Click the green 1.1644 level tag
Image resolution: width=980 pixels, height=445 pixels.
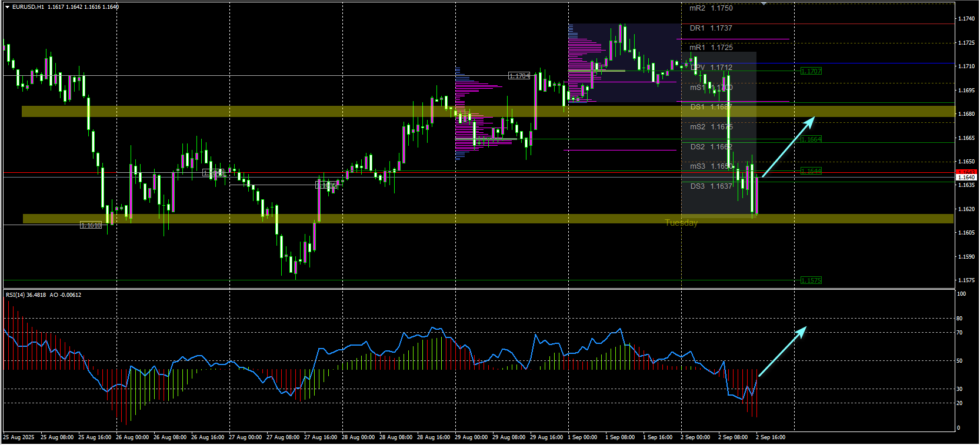(811, 171)
